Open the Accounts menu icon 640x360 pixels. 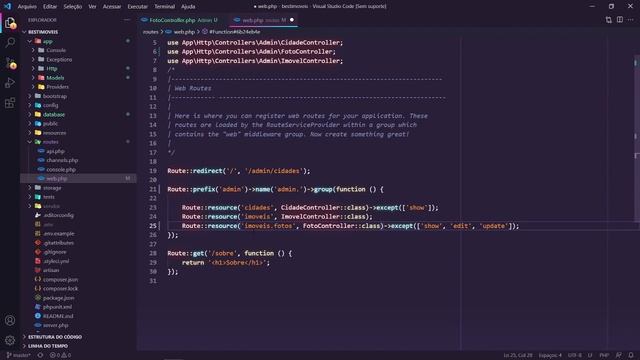(x=10, y=320)
